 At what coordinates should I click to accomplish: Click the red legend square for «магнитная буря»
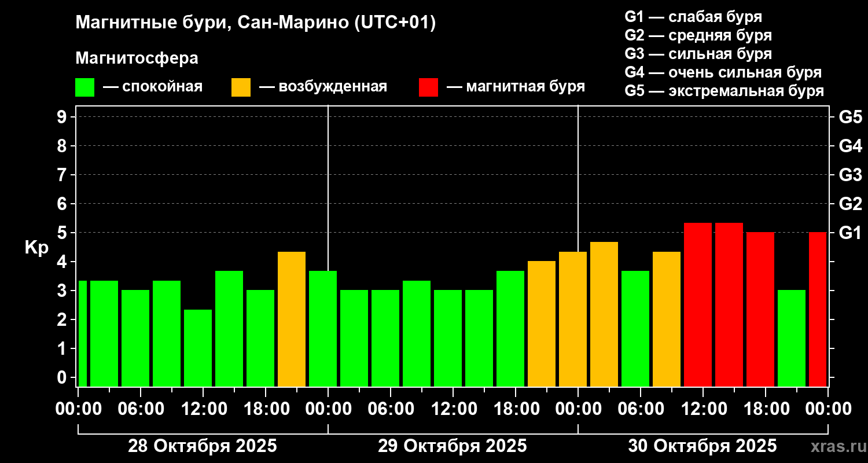pyautogui.click(x=428, y=87)
